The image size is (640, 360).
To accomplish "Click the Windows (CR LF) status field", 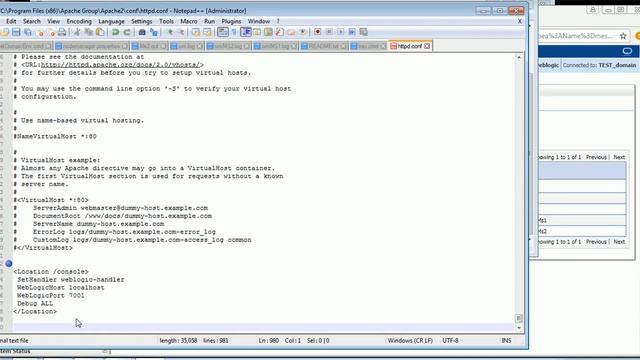I will [x=410, y=340].
